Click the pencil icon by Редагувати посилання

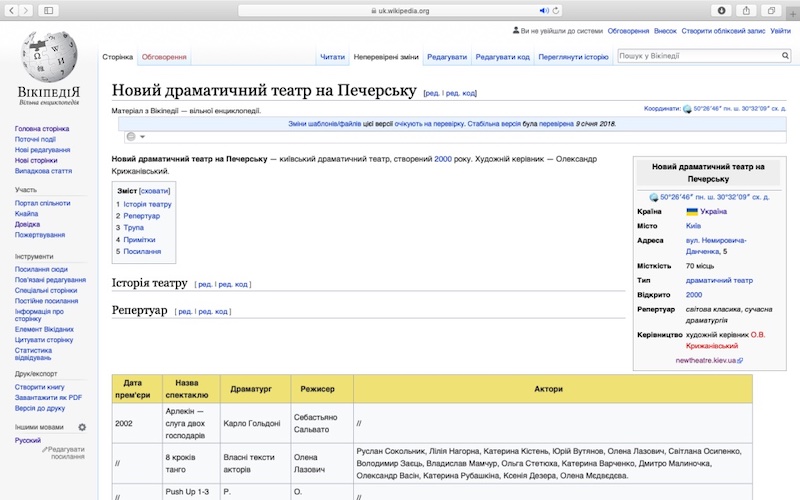44,449
